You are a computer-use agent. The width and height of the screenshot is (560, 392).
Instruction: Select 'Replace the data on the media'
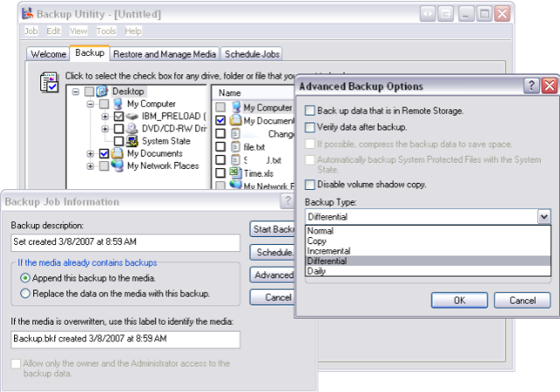(25, 293)
